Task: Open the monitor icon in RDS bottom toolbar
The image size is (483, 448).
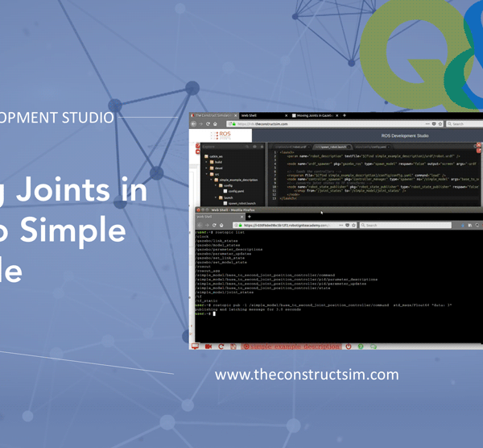Action: click(195, 346)
